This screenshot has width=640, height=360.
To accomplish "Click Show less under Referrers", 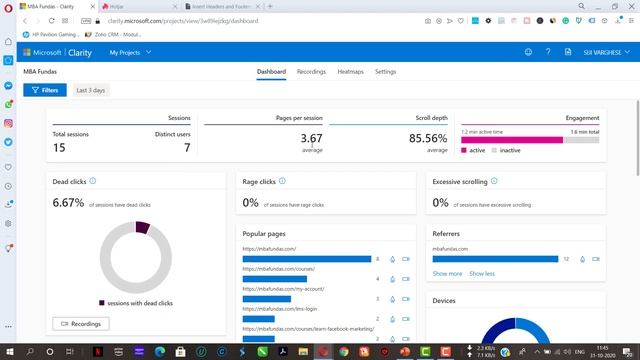I will pyautogui.click(x=482, y=273).
